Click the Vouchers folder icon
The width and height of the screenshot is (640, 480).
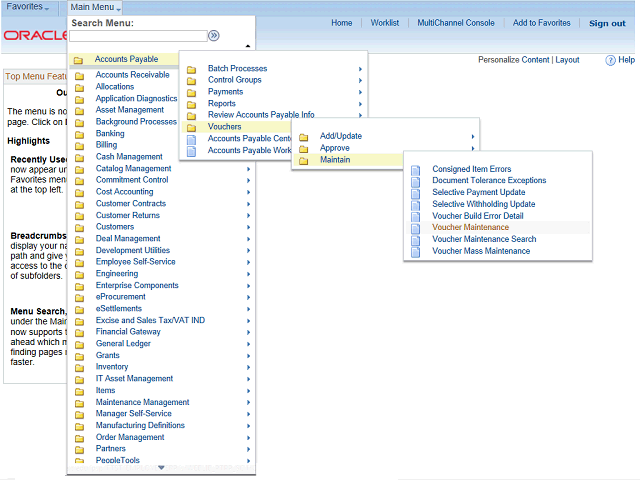point(191,128)
